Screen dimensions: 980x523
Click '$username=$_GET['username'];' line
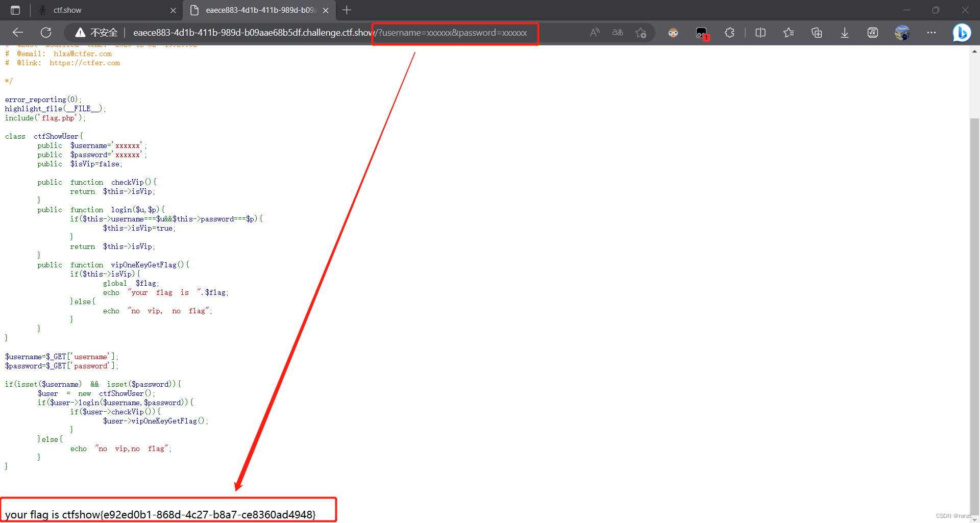(x=61, y=357)
